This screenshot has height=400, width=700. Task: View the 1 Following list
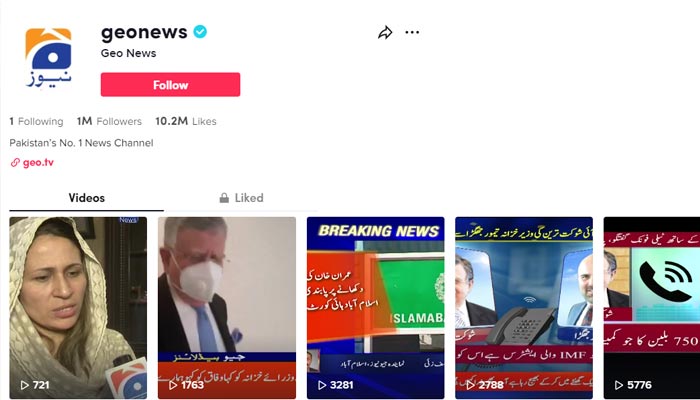pyautogui.click(x=36, y=121)
